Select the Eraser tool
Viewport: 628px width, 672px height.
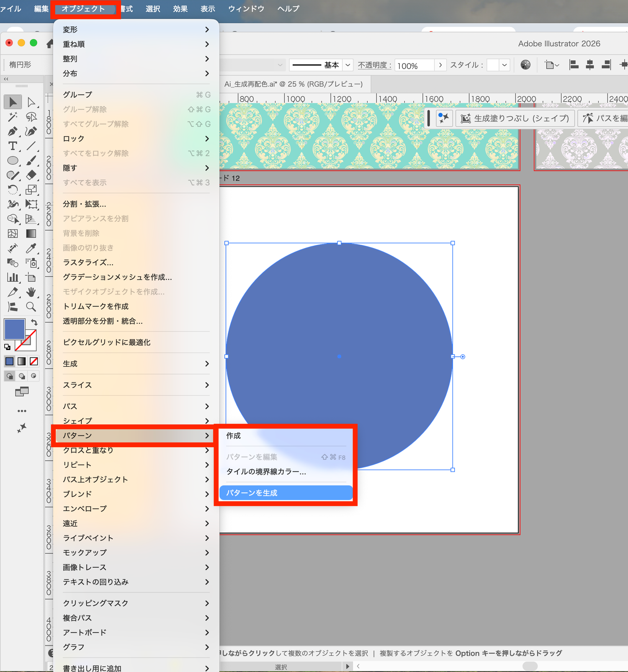click(x=31, y=175)
